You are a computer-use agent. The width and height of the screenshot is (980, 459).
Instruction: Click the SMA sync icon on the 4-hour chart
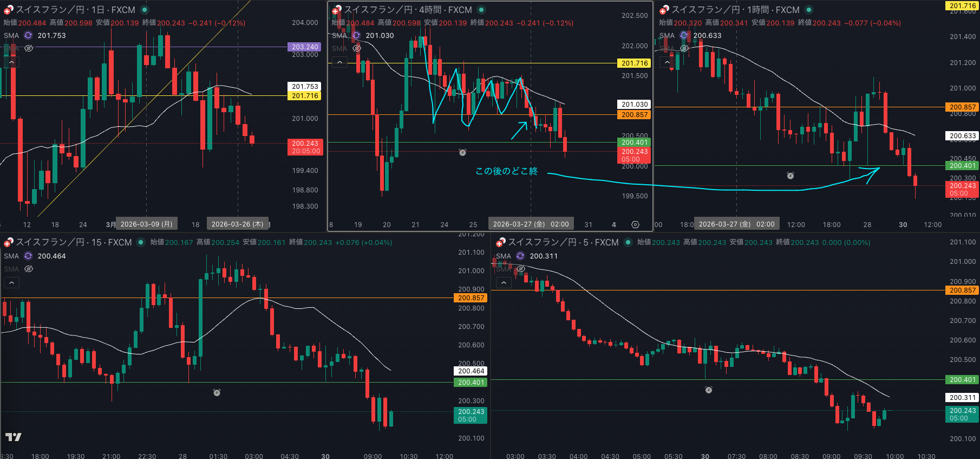tap(356, 35)
